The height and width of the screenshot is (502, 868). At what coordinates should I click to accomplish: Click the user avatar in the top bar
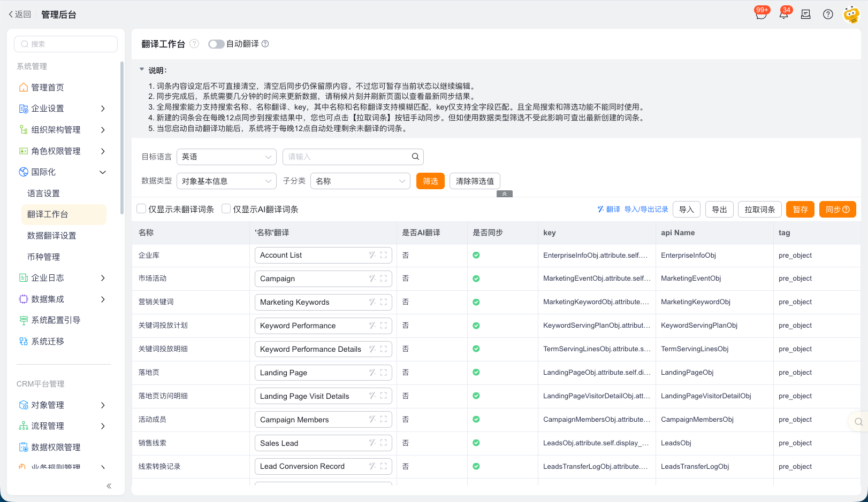851,14
